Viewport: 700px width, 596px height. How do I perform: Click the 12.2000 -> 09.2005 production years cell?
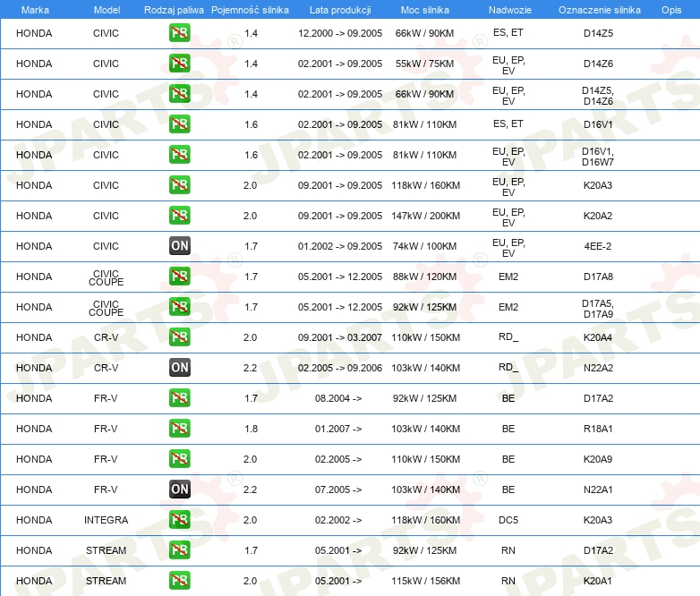[340, 33]
